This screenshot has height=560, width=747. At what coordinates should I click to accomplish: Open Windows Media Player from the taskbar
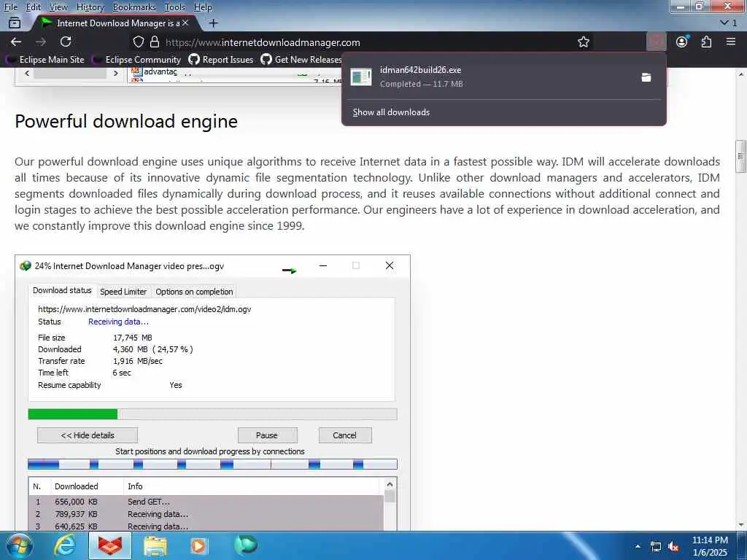click(x=198, y=546)
